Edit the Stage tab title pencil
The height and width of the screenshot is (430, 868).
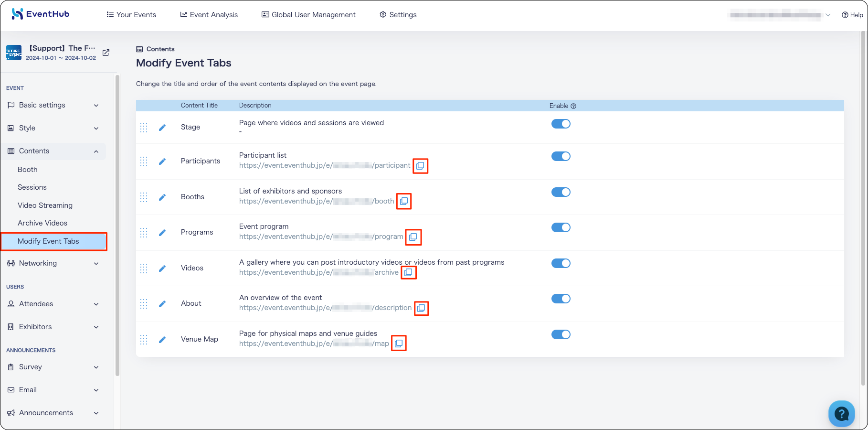[162, 127]
